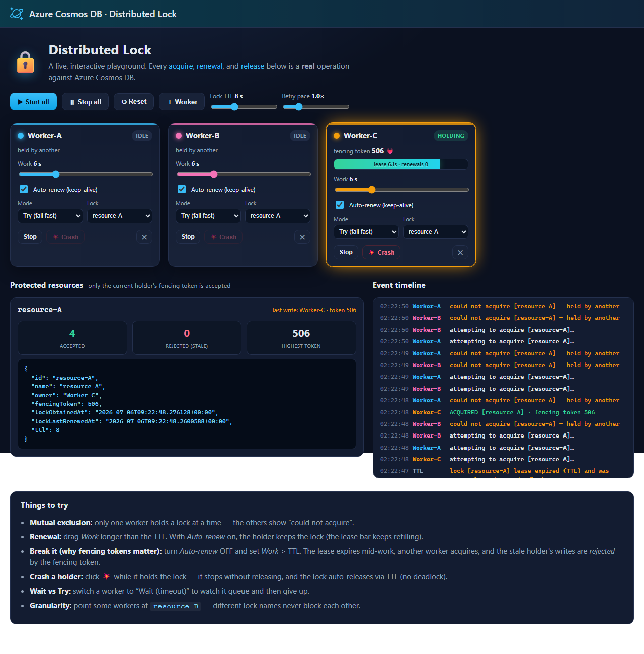Open Worker-A Mode dropdown
Image resolution: width=644 pixels, height=654 pixels.
50,216
